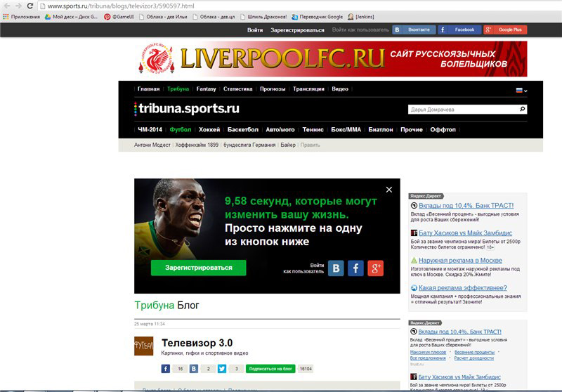This screenshot has width=562, height=392.
Task: Open Какая реклама эффективнее? ad
Action: [x=463, y=288]
